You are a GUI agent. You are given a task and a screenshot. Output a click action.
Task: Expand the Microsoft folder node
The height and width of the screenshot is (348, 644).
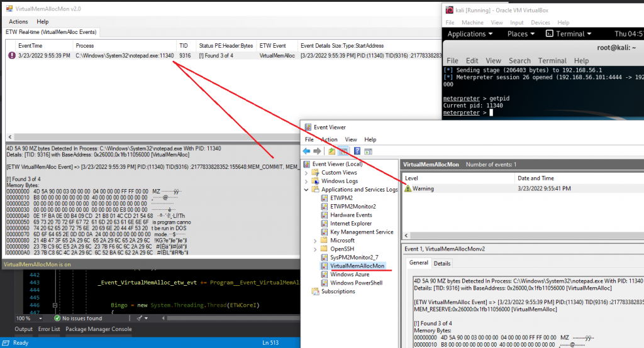point(315,241)
